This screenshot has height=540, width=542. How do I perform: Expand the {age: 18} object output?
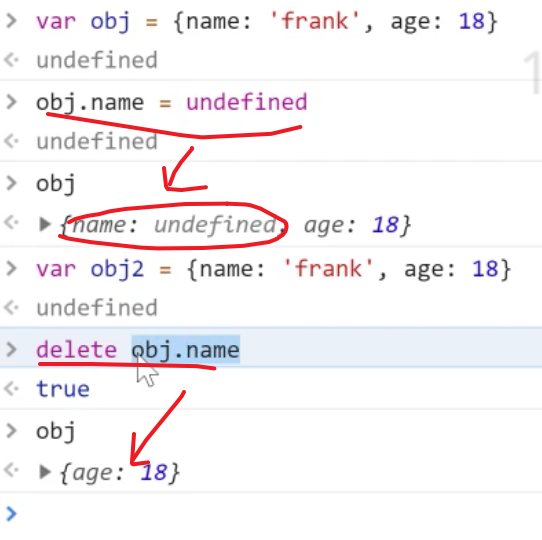(45, 472)
